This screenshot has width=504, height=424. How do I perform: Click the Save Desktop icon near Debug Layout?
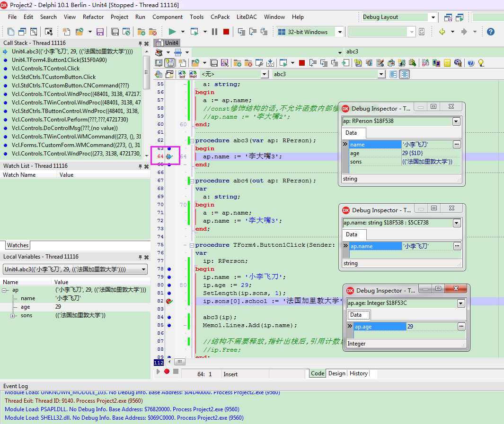448,17
